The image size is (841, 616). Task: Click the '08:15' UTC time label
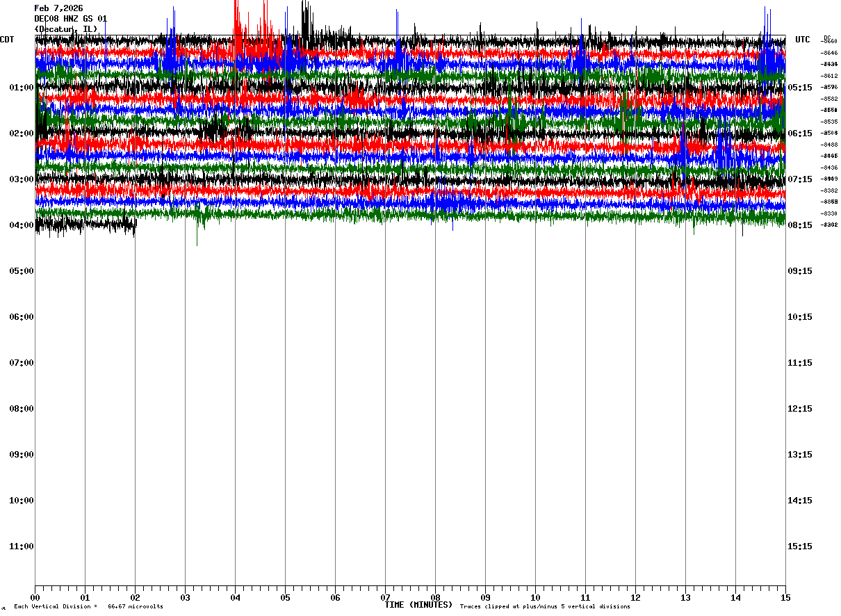[x=800, y=225]
